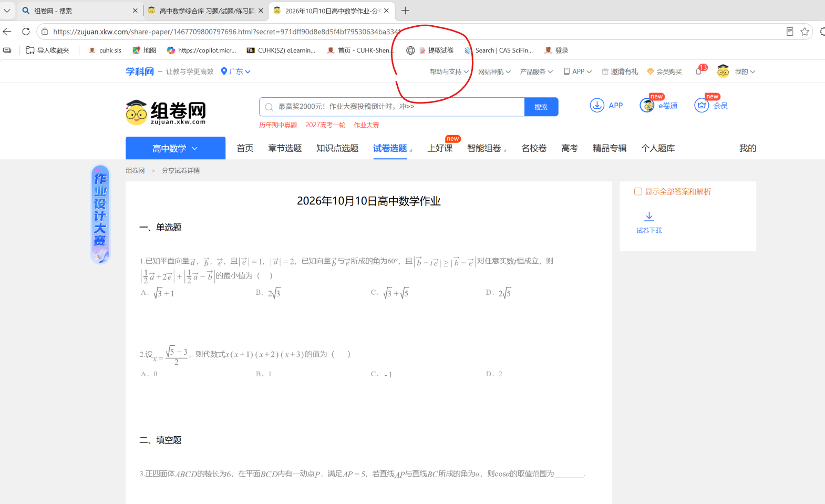
Task: Open reader view icon in address bar
Action: click(x=790, y=32)
